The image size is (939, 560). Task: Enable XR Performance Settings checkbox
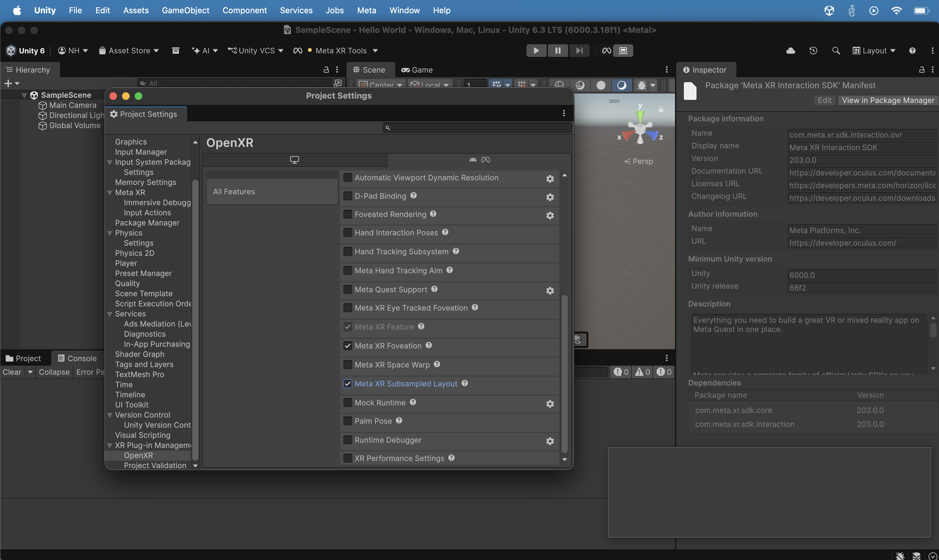(x=347, y=459)
